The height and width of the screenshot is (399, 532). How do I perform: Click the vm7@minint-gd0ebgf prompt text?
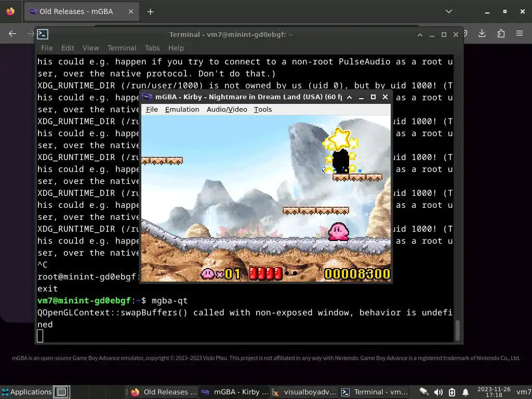pos(84,301)
